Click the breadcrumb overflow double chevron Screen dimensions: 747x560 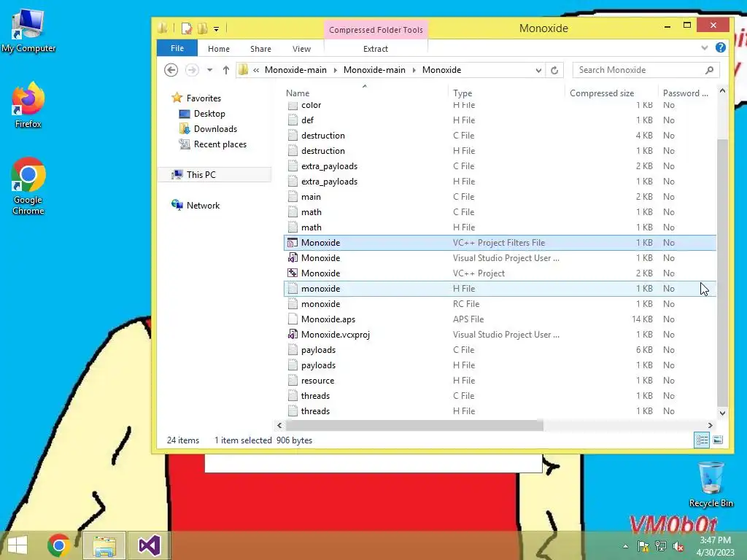[x=256, y=70]
